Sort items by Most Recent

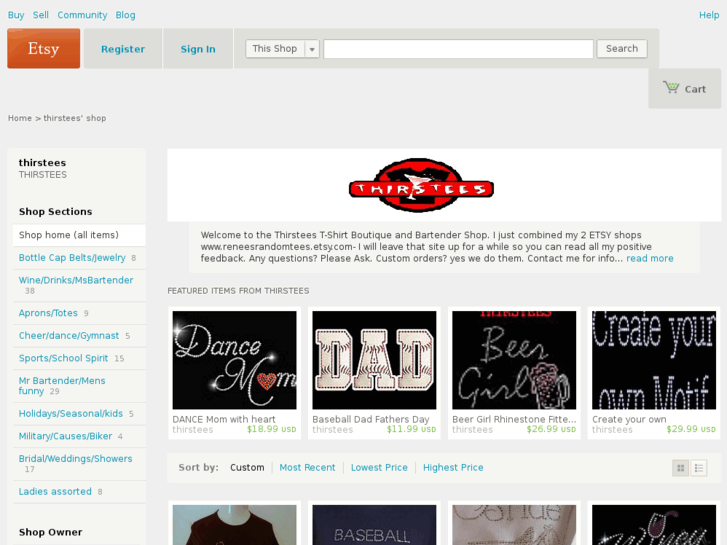307,468
